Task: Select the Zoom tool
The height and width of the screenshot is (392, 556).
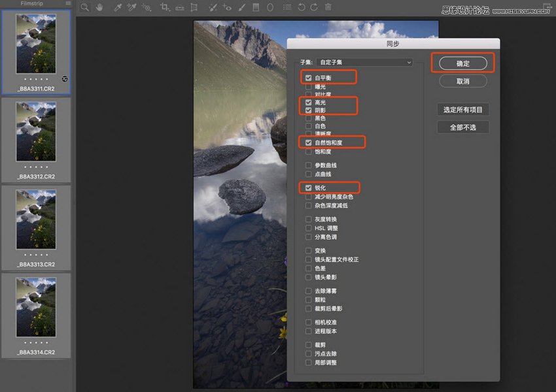Action: coord(85,7)
